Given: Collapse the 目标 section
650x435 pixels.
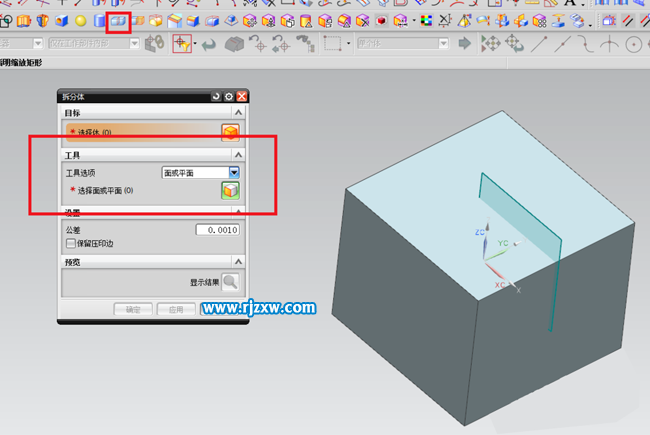Looking at the screenshot, I should 238,113.
